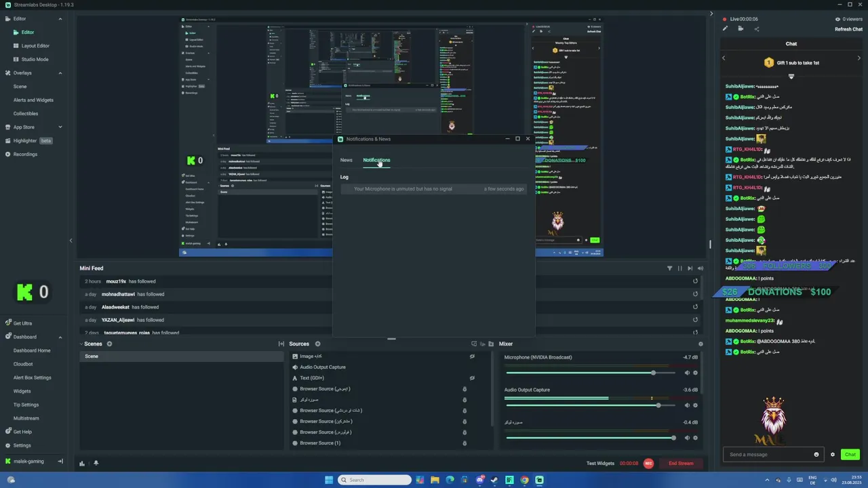Open notifications bell in bottom bar
The image size is (868, 488).
pos(96,464)
